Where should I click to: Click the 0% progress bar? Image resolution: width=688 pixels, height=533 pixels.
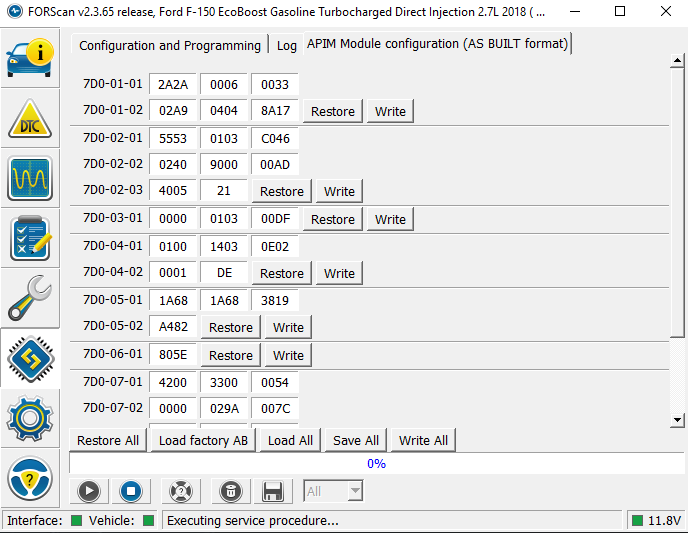pos(376,463)
